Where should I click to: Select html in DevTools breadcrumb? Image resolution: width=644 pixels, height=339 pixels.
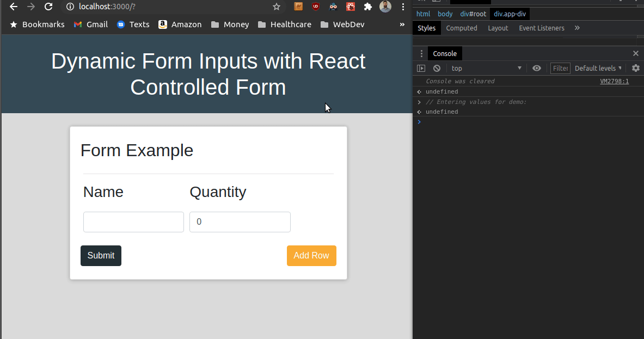point(423,14)
